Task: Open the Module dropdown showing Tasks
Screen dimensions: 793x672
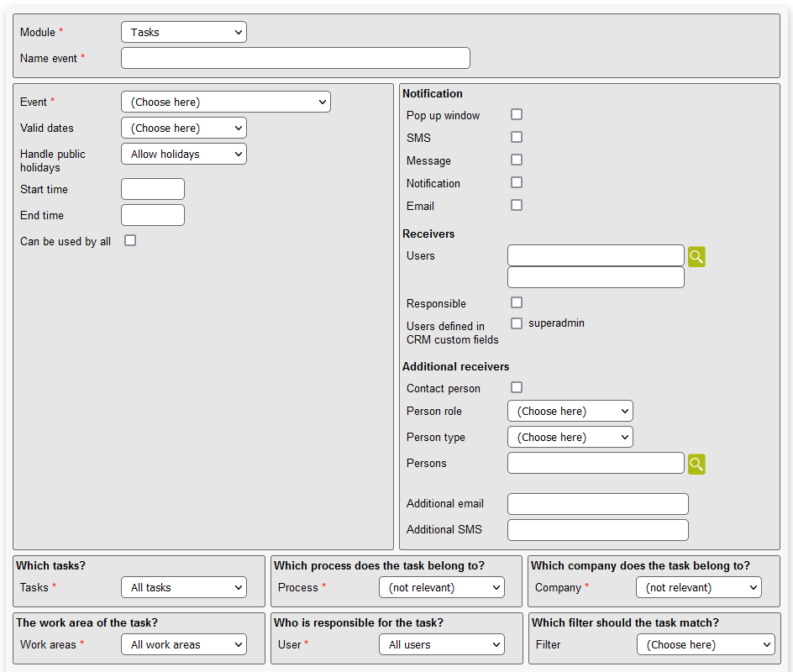Action: pos(184,32)
